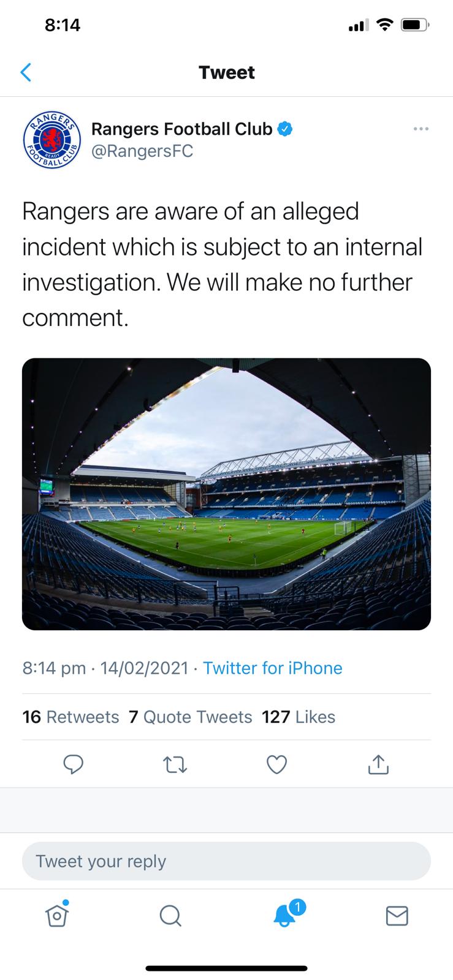Tap the share upload icon
This screenshot has height=980, width=453.
point(378,764)
